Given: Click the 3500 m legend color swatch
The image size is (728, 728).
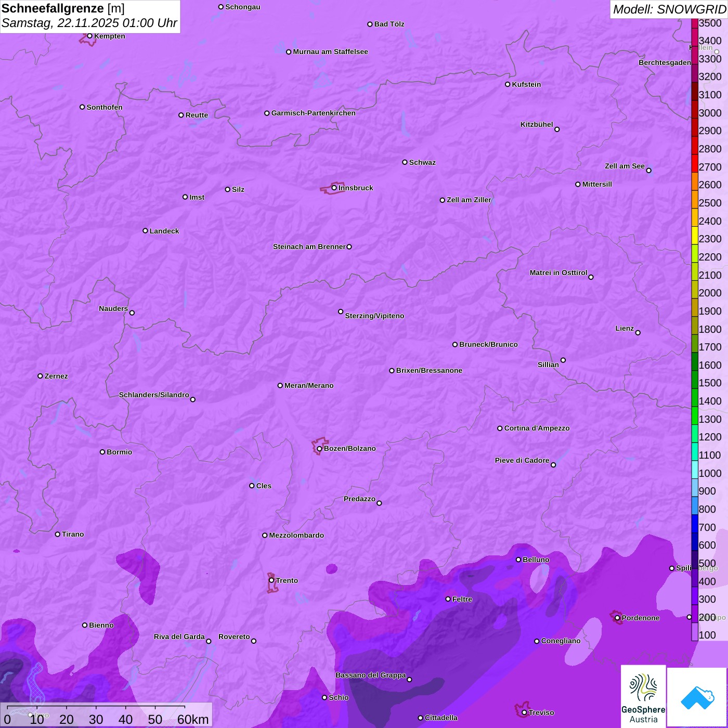Looking at the screenshot, I should click(x=695, y=23).
